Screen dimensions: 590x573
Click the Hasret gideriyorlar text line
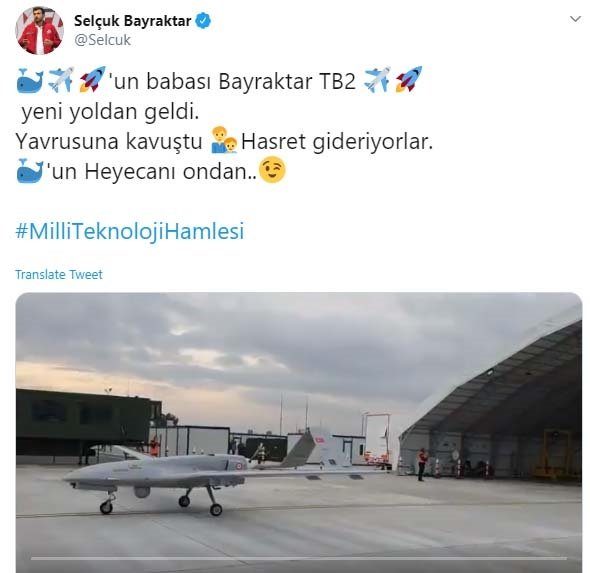337,142
